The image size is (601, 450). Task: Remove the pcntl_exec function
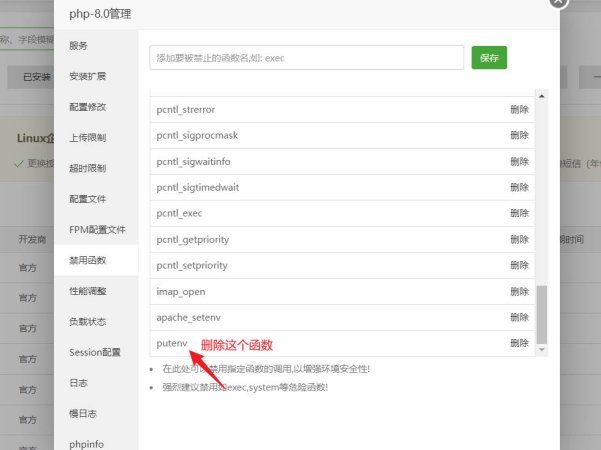click(x=519, y=213)
